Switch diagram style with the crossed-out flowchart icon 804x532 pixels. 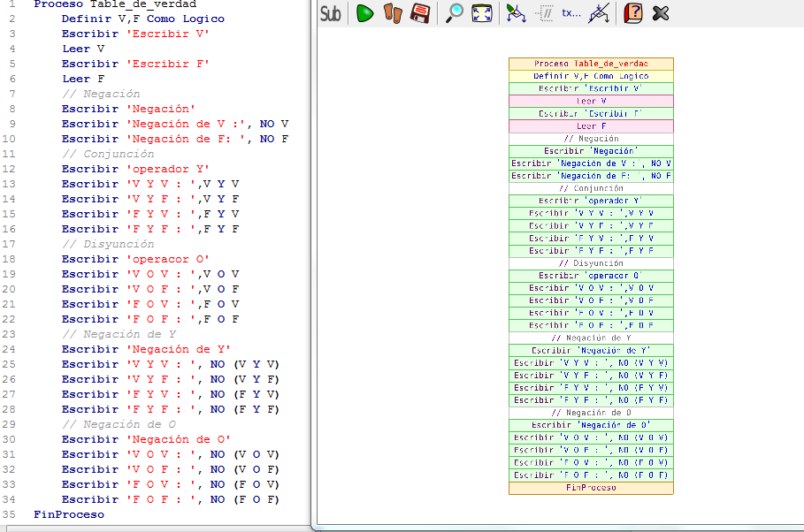(599, 13)
